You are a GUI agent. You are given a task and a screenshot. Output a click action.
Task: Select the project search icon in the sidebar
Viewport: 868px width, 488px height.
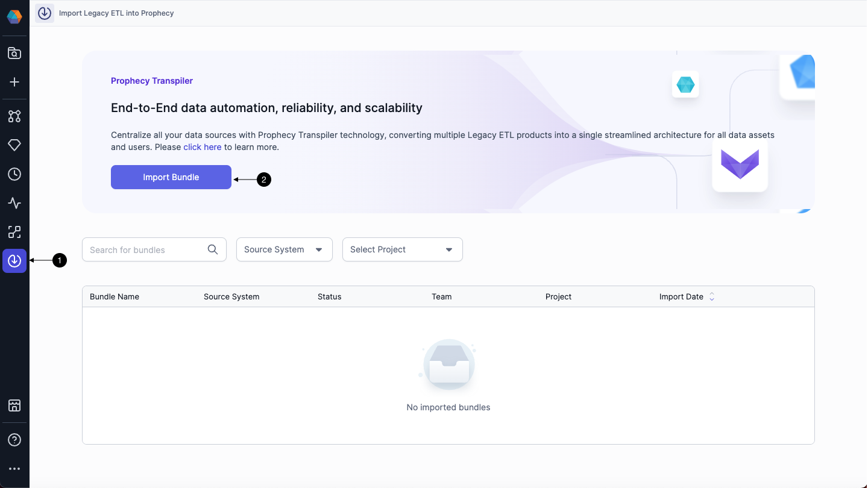(14, 53)
